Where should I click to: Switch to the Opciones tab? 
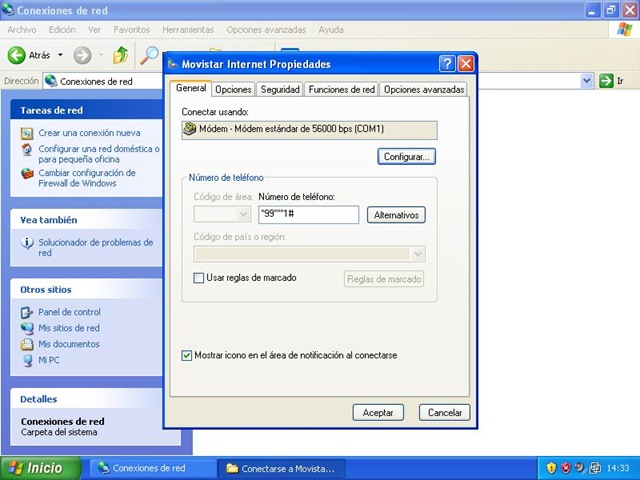click(233, 89)
